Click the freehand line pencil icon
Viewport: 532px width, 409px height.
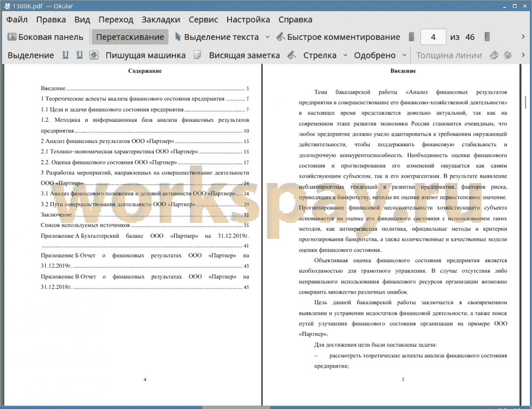(x=292, y=55)
